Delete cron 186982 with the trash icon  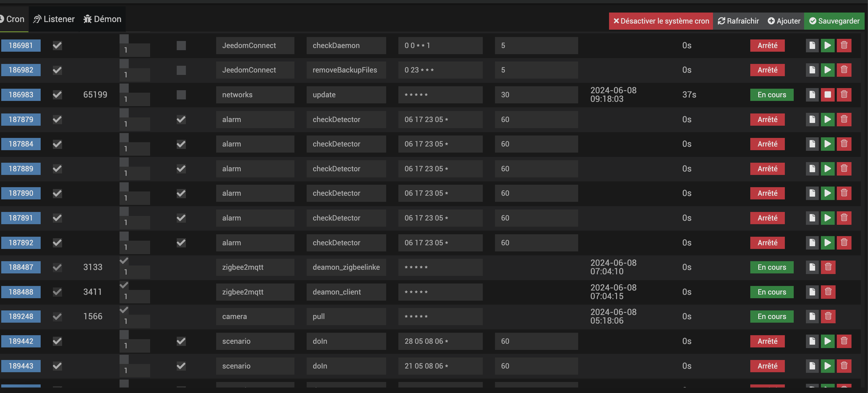pos(844,70)
